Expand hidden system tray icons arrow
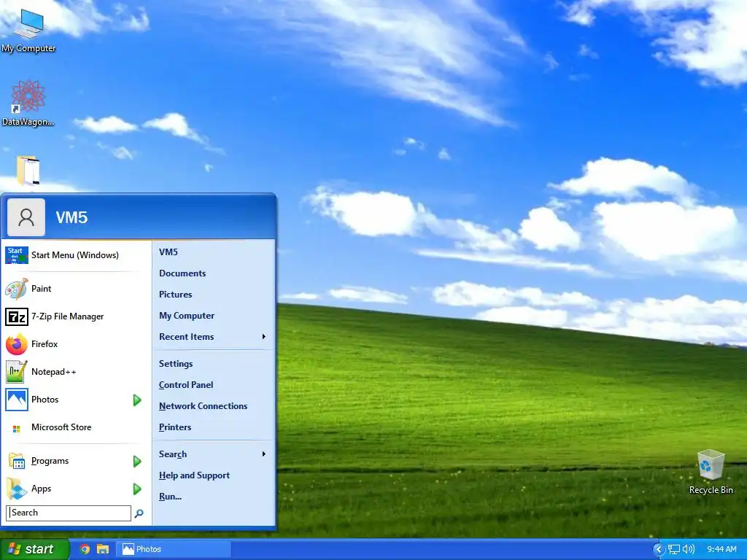This screenshot has height=560, width=747. pos(659,550)
